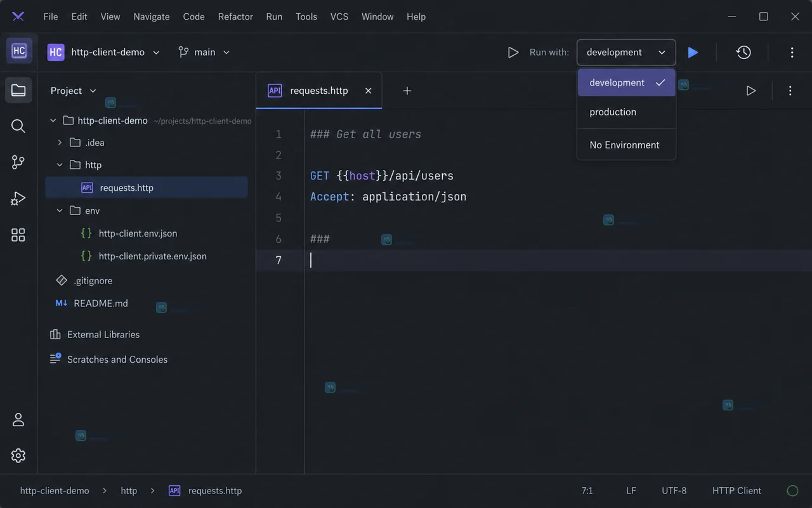812x508 pixels.
Task: Click the editor toolbar run triangle
Action: click(x=751, y=91)
